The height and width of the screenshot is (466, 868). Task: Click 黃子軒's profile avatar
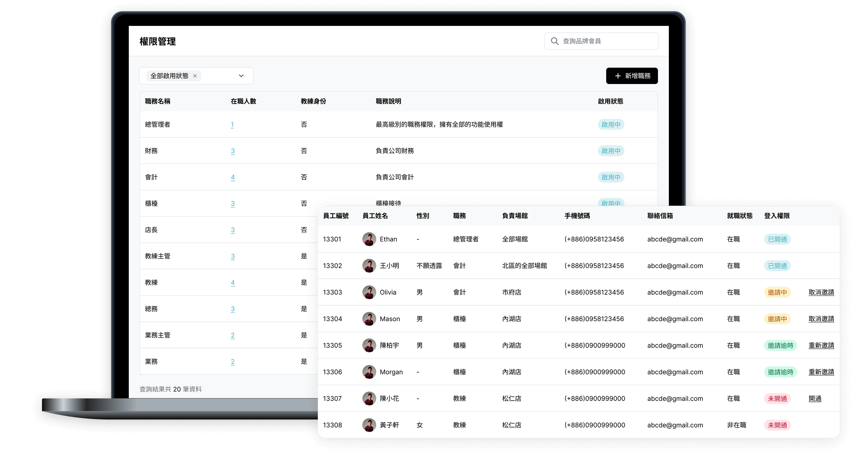coord(369,425)
